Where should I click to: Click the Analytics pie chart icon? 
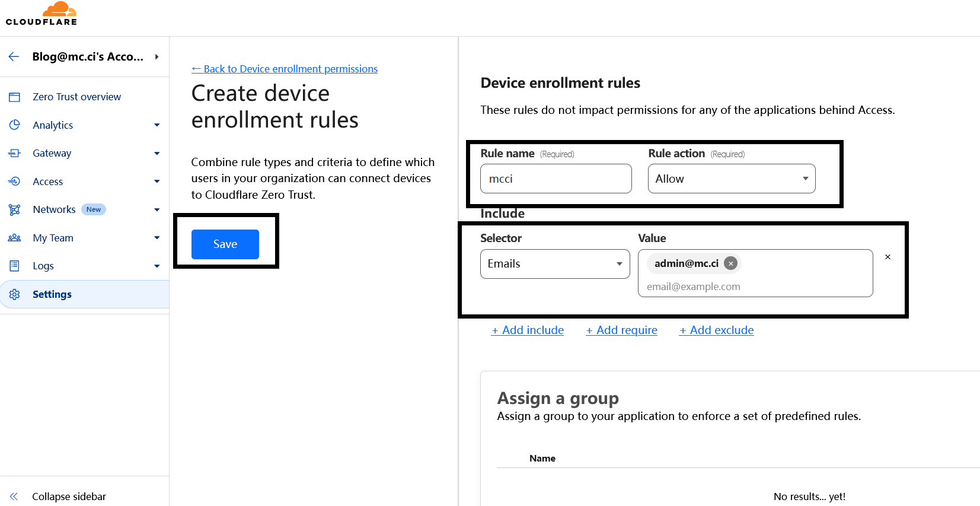tap(15, 125)
